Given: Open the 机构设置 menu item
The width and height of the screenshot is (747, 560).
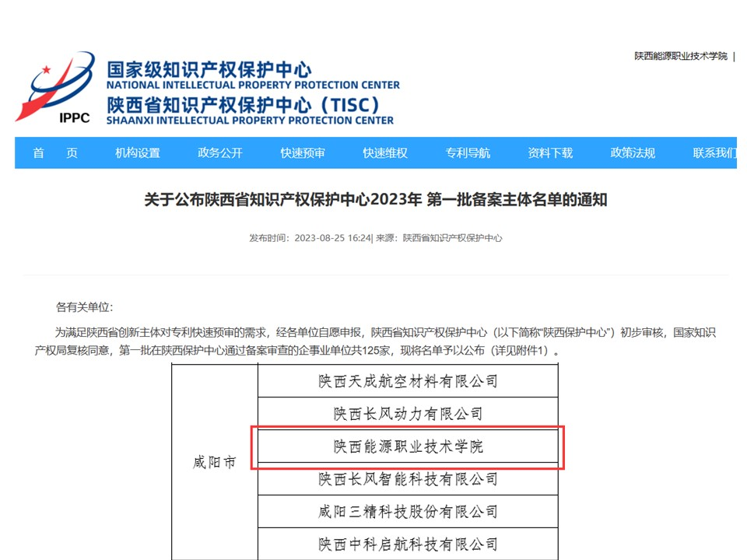Looking at the screenshot, I should [x=138, y=153].
